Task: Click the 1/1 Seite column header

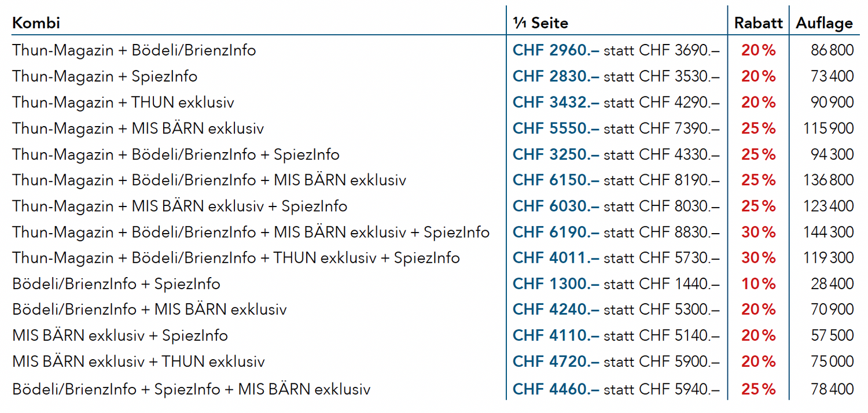Action: (540, 23)
